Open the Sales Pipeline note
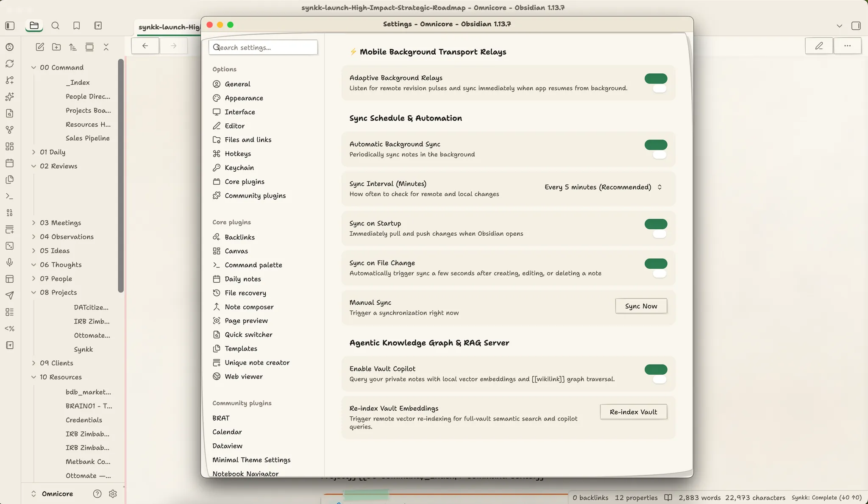 click(x=88, y=138)
